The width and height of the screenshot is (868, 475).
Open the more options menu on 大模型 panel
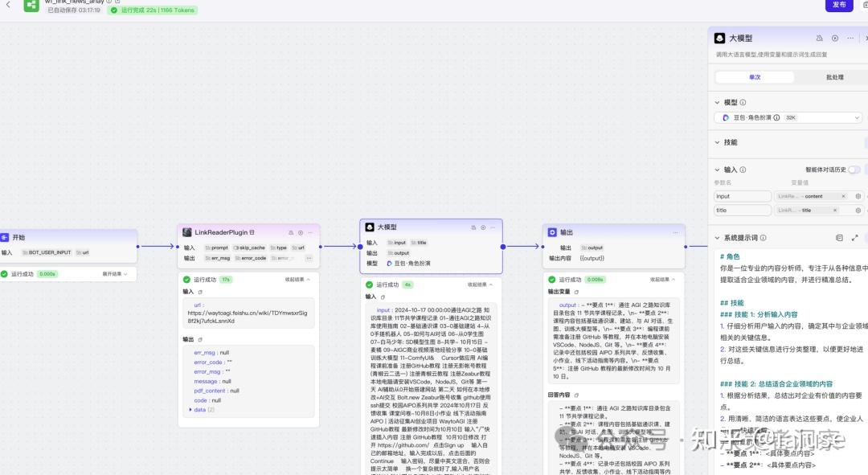(850, 39)
